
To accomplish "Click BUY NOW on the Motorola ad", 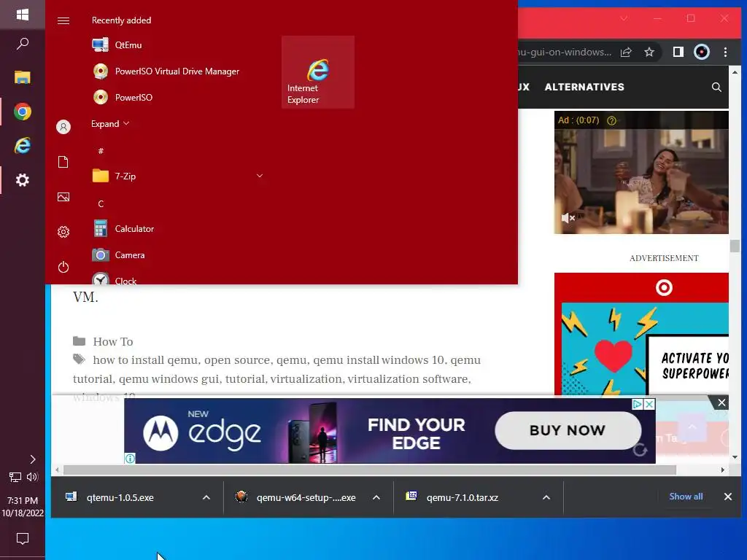I will tap(568, 430).
